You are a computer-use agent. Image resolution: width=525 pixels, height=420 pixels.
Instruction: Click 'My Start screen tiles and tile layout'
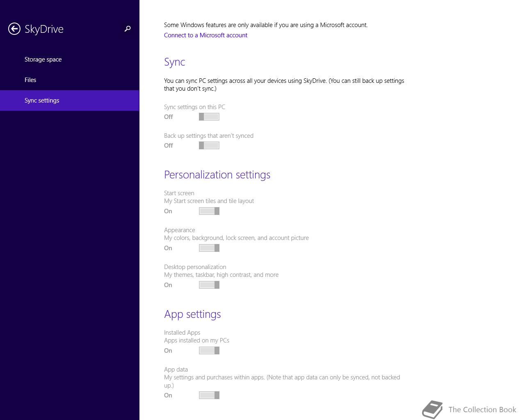209,201
